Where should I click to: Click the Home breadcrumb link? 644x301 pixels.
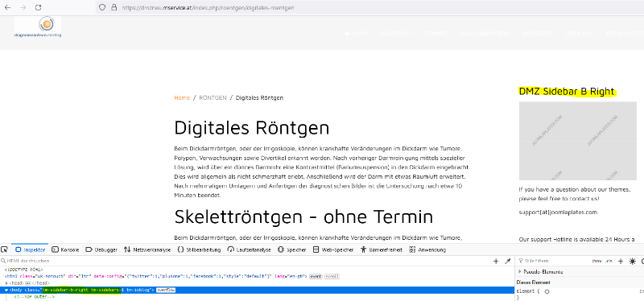(x=182, y=97)
